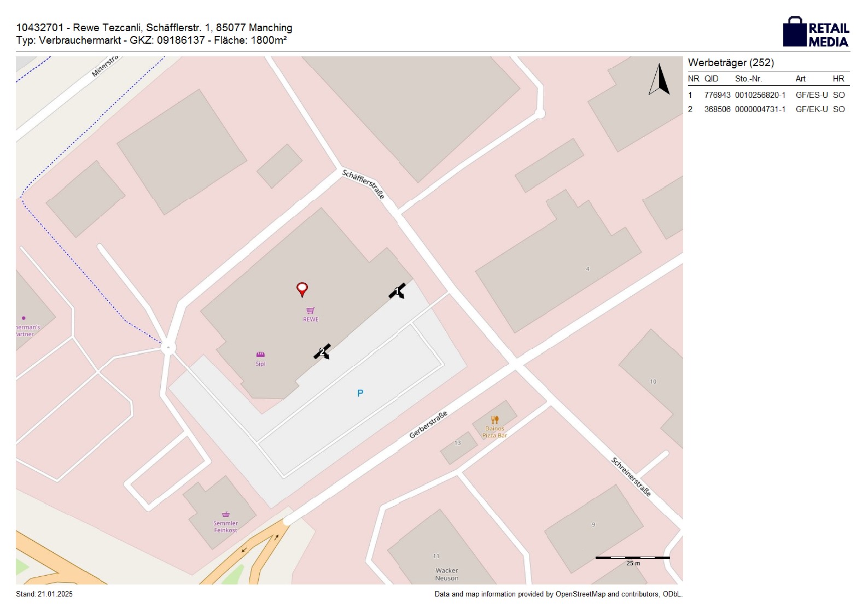The height and width of the screenshot is (614, 868).
Task: Click the north arrow compass
Action: [660, 80]
